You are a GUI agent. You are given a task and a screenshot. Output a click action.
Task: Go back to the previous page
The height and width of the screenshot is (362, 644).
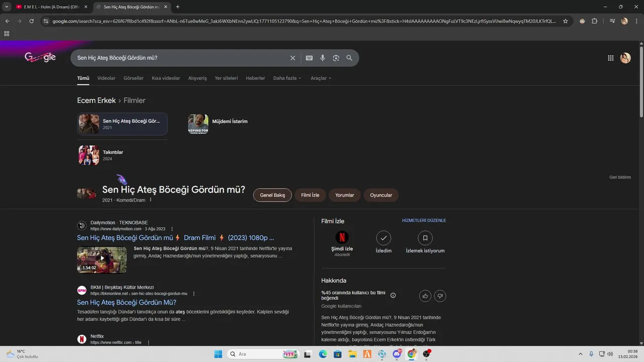7,21
